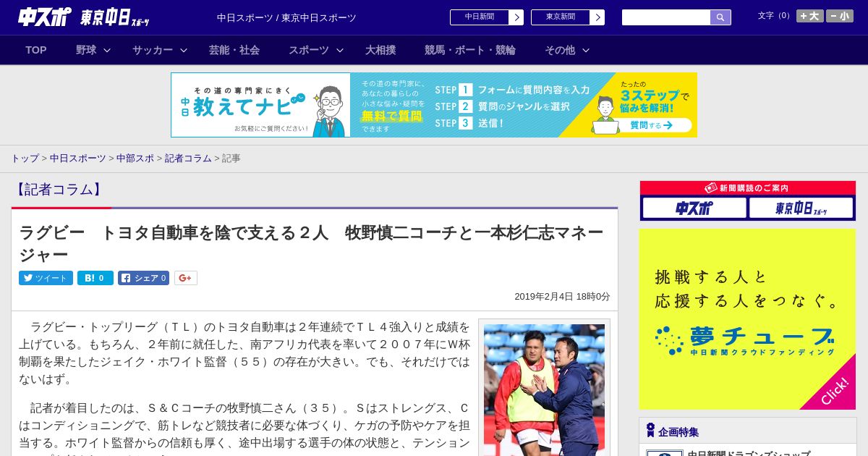Screen dimensions: 868x456
Task: Share article with Twitter ツイート button
Action: (46, 278)
